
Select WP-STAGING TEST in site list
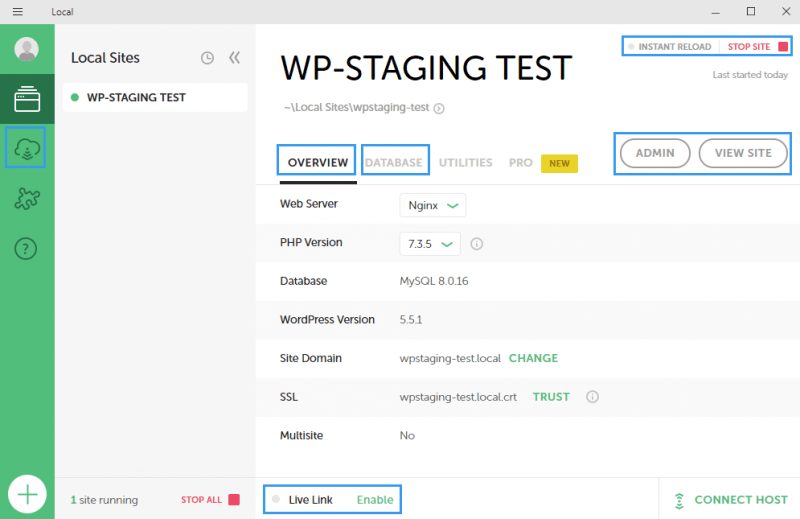click(155, 97)
